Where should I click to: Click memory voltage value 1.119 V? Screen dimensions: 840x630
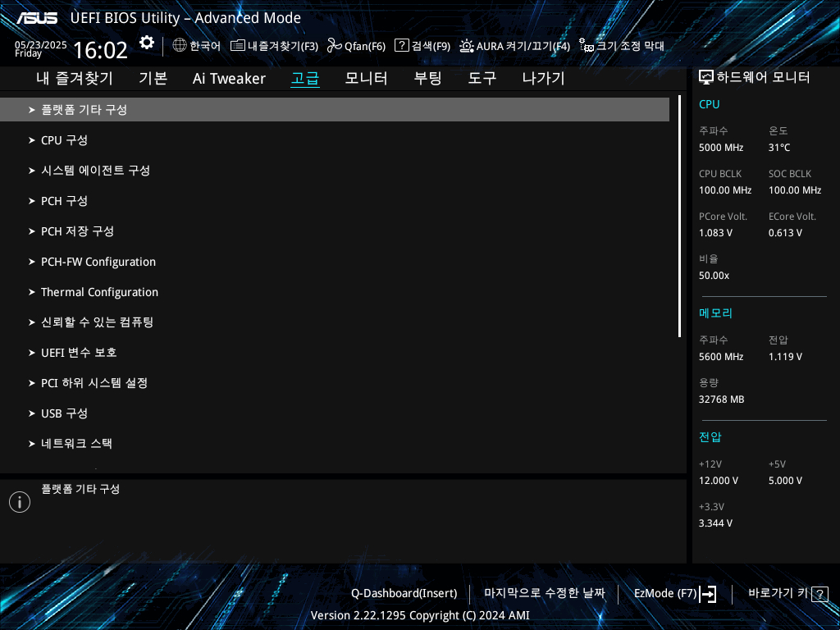pos(785,357)
